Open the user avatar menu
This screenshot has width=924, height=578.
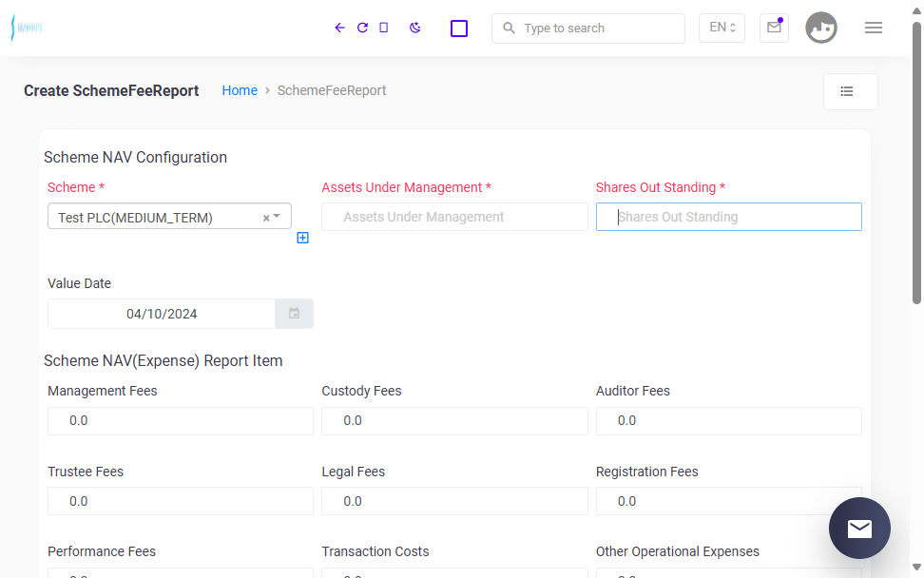click(821, 28)
